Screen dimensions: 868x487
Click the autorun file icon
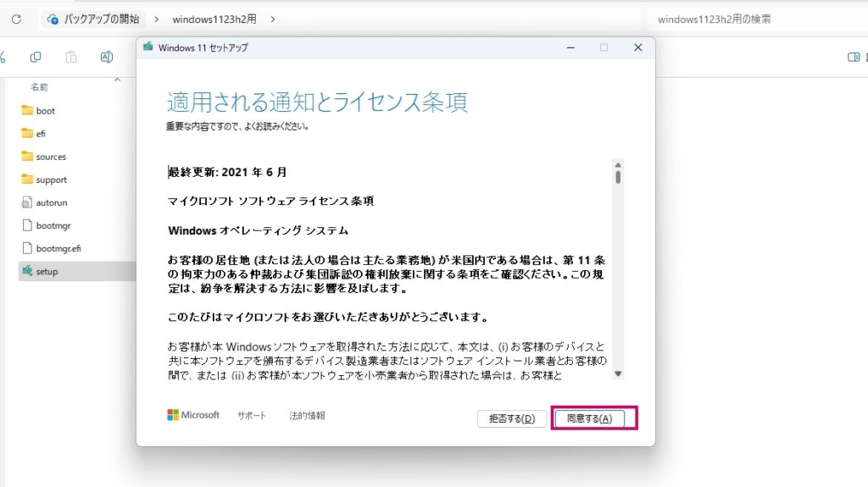pyautogui.click(x=27, y=202)
